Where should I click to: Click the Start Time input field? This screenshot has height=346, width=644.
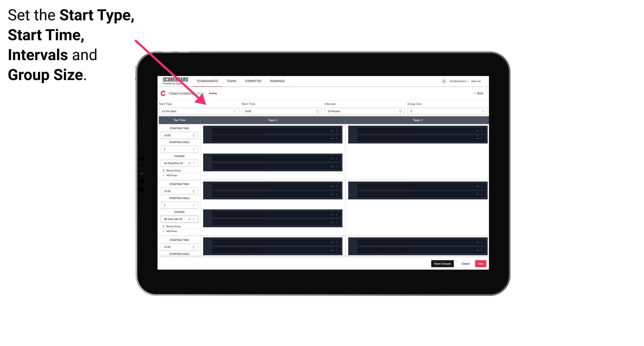[x=281, y=111]
